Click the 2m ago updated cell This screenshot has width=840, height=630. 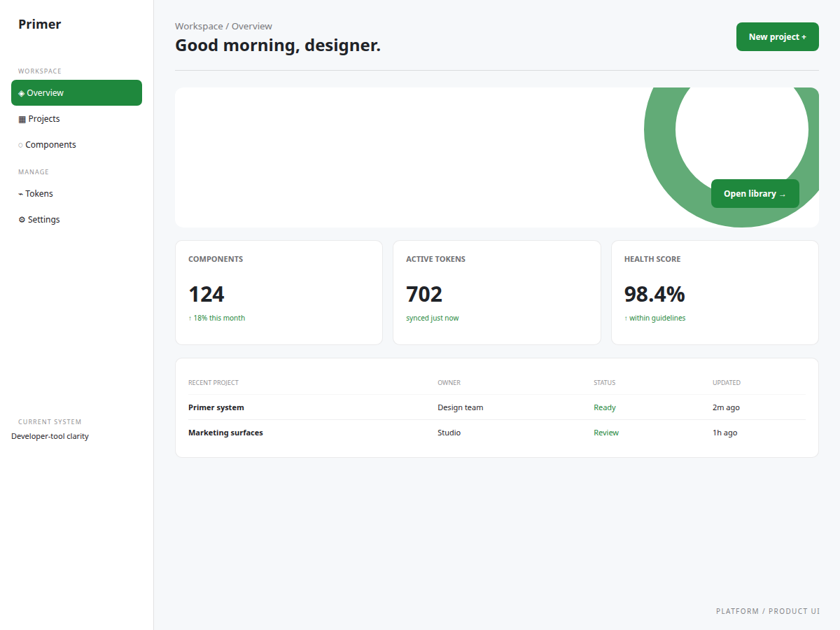(726, 407)
